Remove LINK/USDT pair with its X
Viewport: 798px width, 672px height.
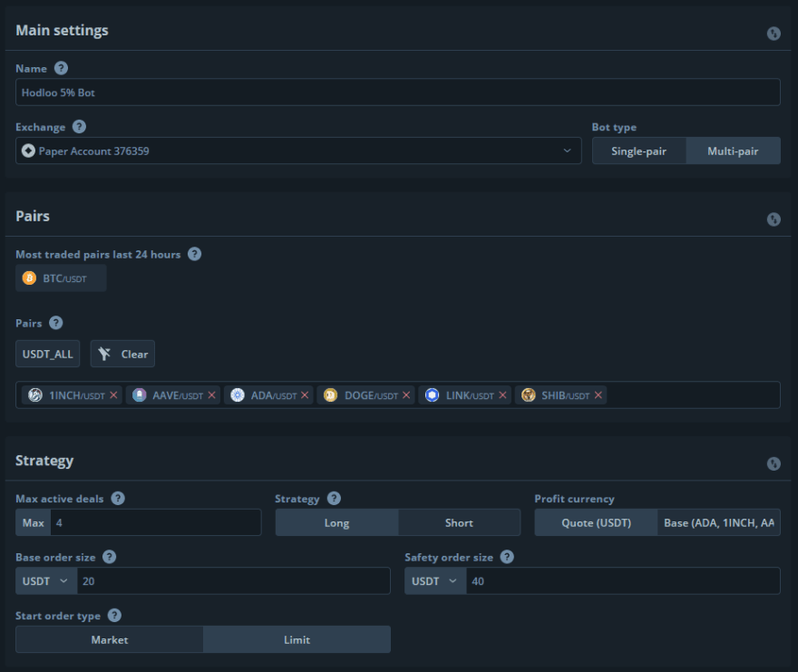pos(502,395)
